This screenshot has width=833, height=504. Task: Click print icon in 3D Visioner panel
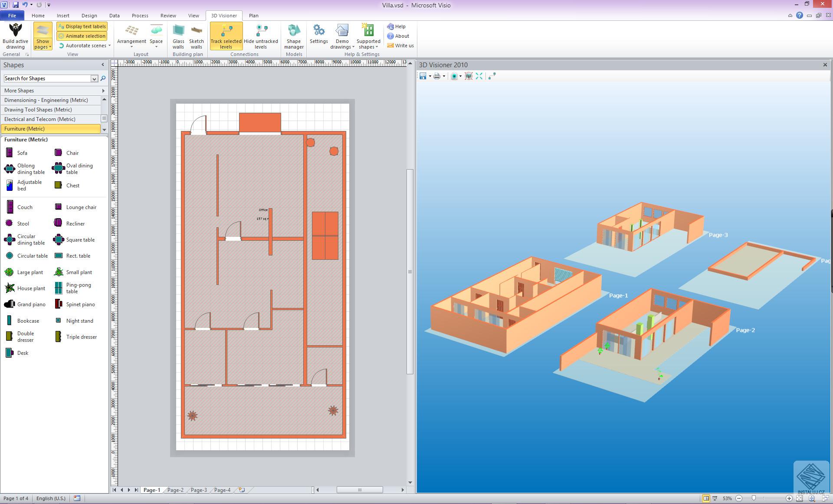pyautogui.click(x=437, y=76)
